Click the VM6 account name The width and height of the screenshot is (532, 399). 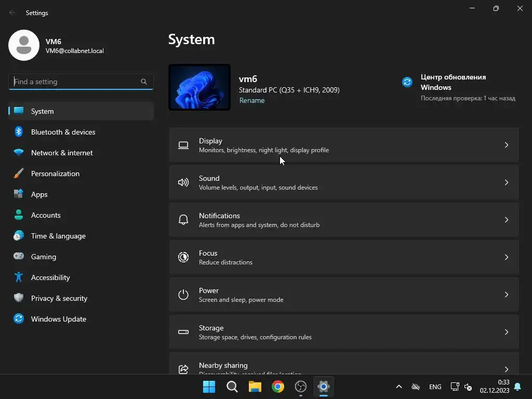pos(54,42)
